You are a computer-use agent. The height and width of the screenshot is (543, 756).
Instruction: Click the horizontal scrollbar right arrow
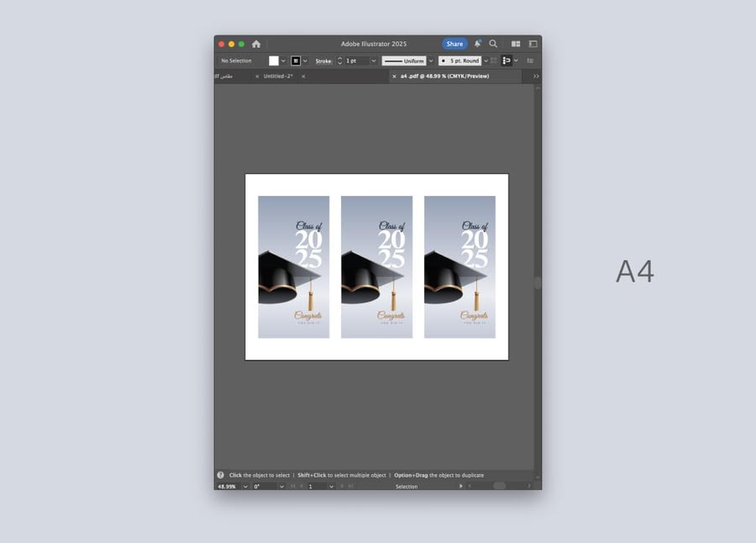(529, 486)
